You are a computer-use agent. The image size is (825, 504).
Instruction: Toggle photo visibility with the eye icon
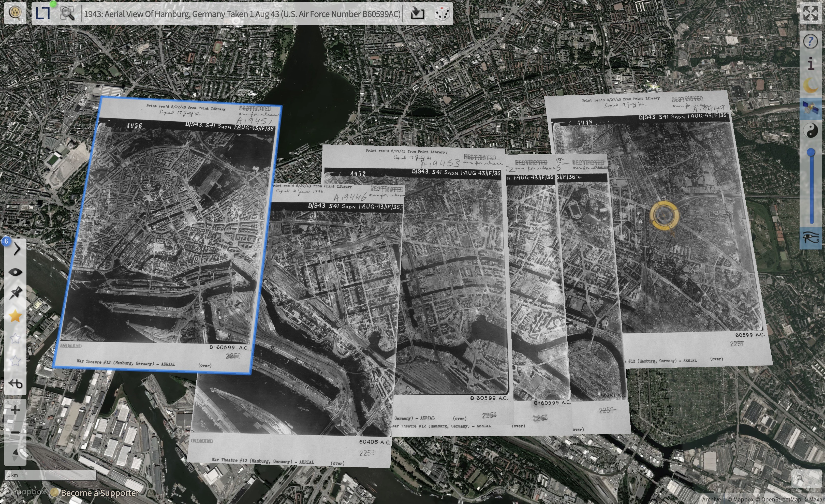(16, 272)
